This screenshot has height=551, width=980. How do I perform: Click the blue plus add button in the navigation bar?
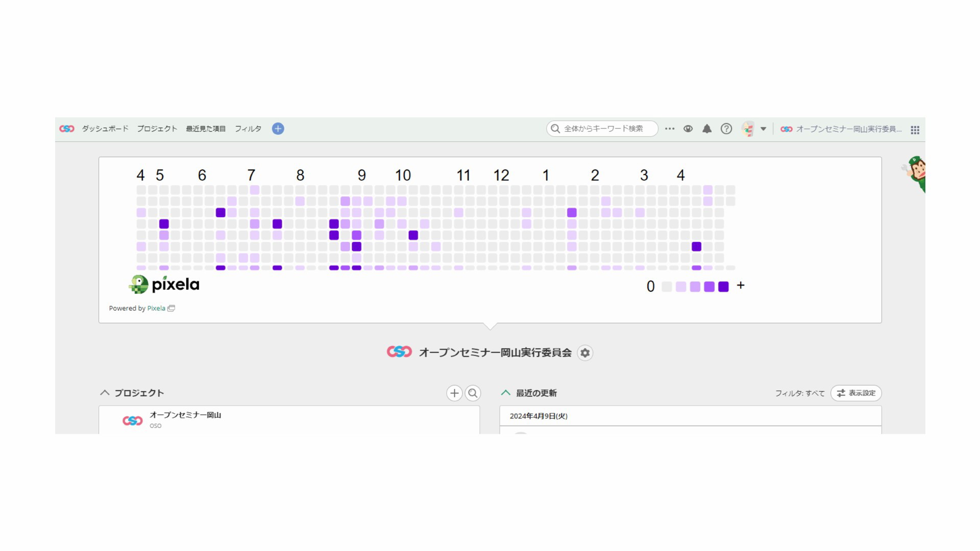coord(278,129)
